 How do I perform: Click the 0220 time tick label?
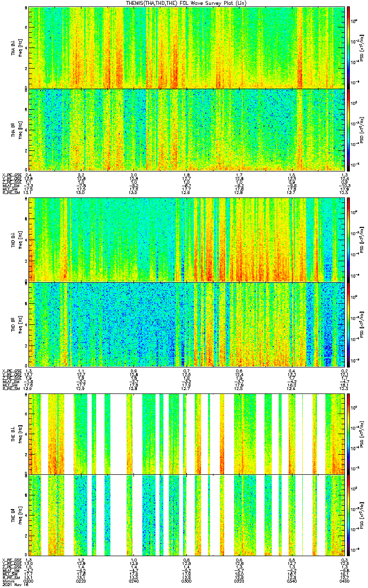coord(81,581)
